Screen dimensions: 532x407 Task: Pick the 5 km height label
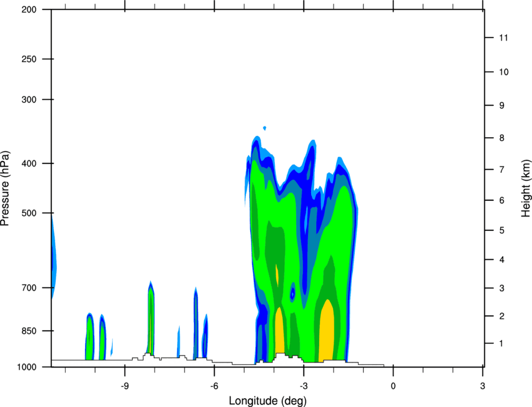[x=502, y=230]
